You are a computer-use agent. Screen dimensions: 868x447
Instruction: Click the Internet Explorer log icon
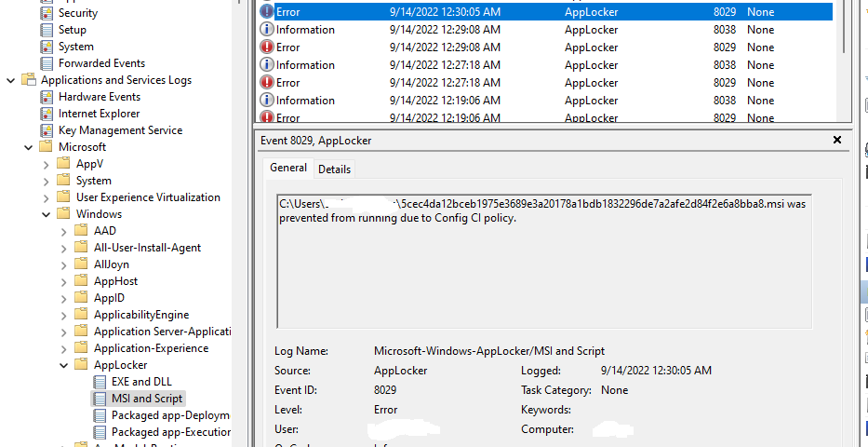coord(47,114)
